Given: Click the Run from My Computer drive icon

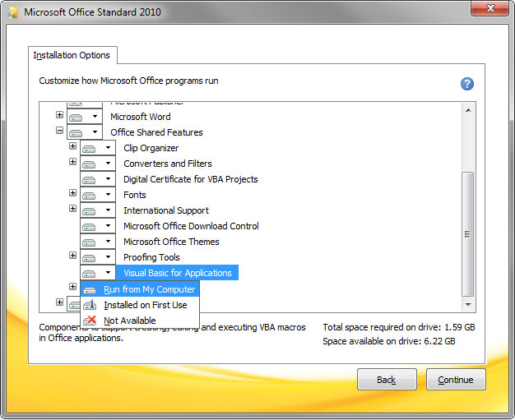Looking at the screenshot, I should click(90, 290).
